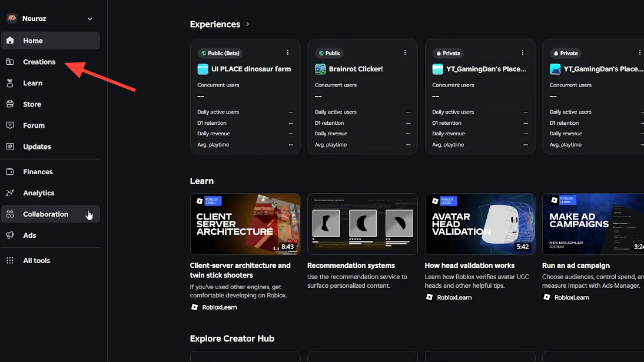
Task: Click the Public badge on Brainrot Clicker!
Action: tap(330, 53)
